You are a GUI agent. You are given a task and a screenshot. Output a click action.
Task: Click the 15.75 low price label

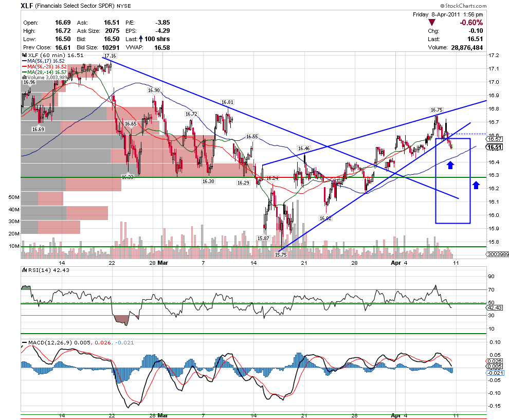coord(281,255)
